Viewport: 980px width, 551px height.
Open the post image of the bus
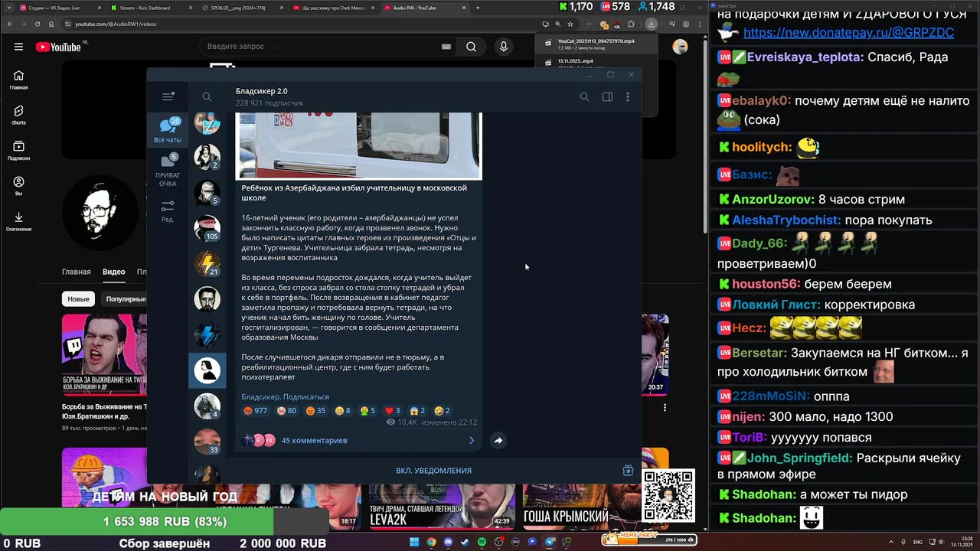tap(358, 145)
